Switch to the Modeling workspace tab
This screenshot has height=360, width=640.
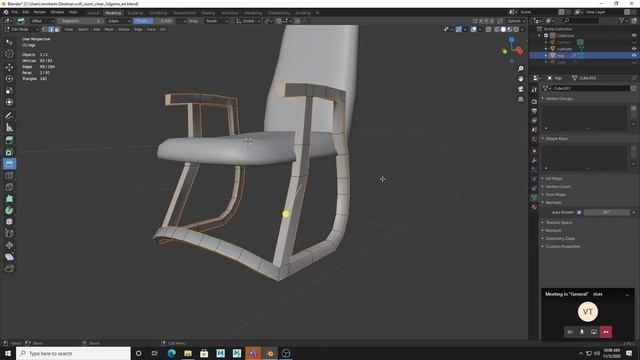(113, 13)
